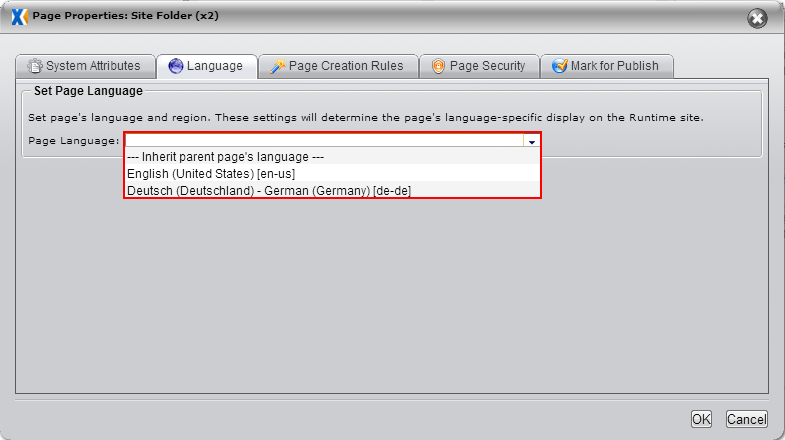Choose English (United States) [en-us]
This screenshot has width=785, height=440.
(x=332, y=174)
